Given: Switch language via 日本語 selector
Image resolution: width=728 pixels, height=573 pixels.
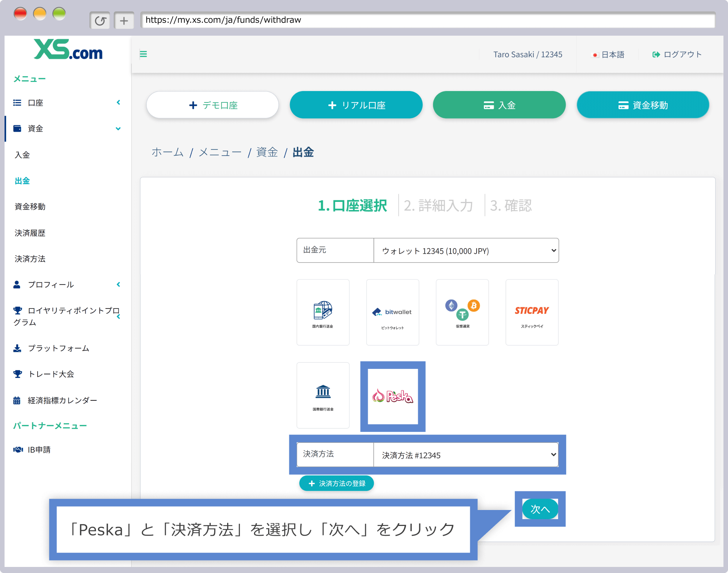Looking at the screenshot, I should point(613,55).
